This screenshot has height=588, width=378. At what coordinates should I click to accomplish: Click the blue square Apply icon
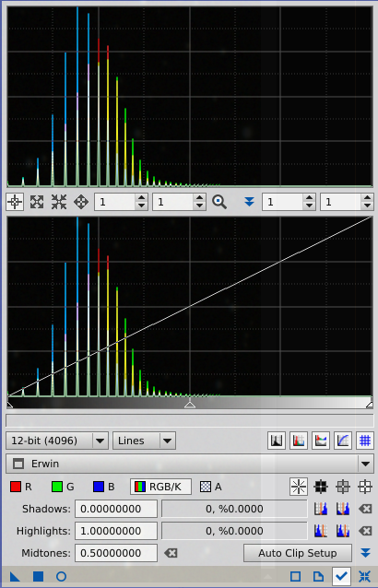pyautogui.click(x=38, y=576)
